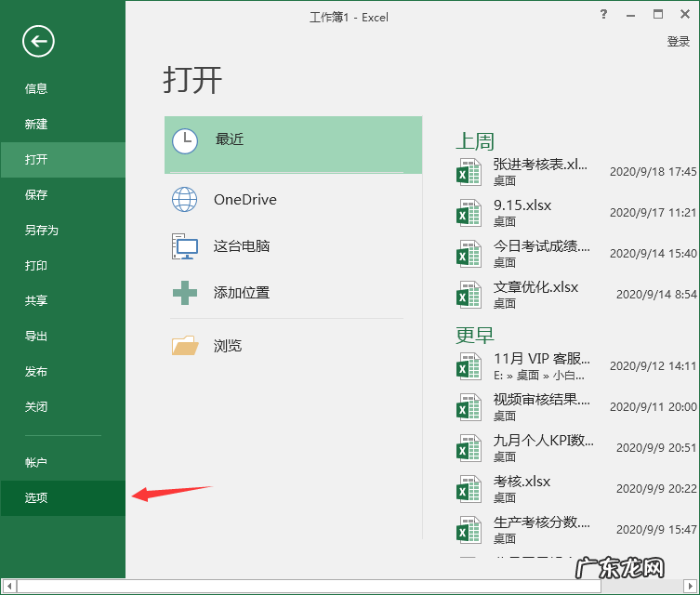
Task: Click the date 2020/9/9 15:47
Action: [x=656, y=530]
